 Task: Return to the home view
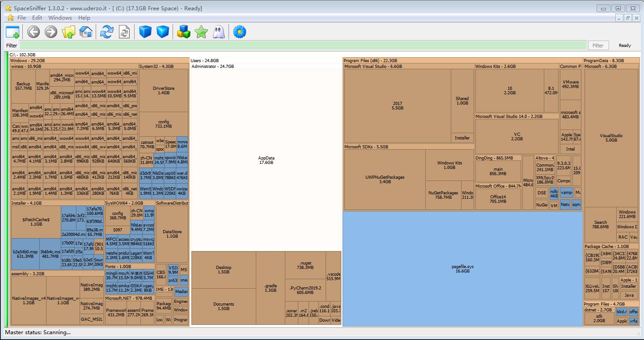(x=85, y=32)
